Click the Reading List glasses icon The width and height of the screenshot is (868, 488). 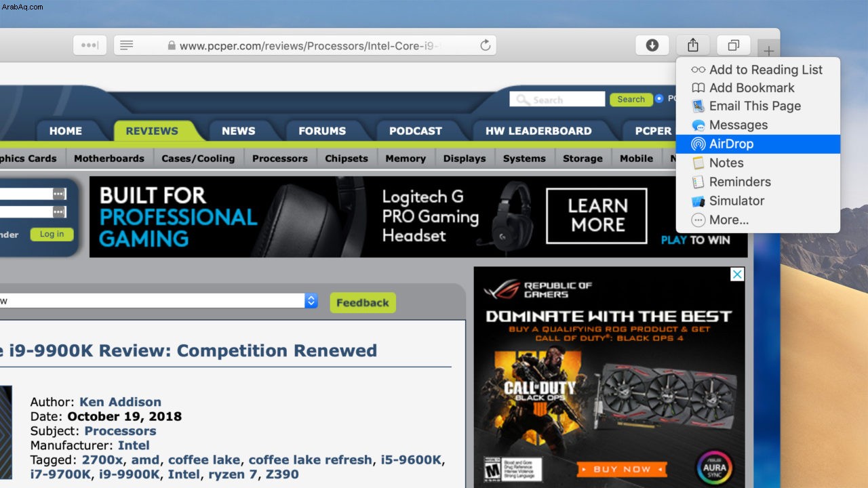[698, 70]
